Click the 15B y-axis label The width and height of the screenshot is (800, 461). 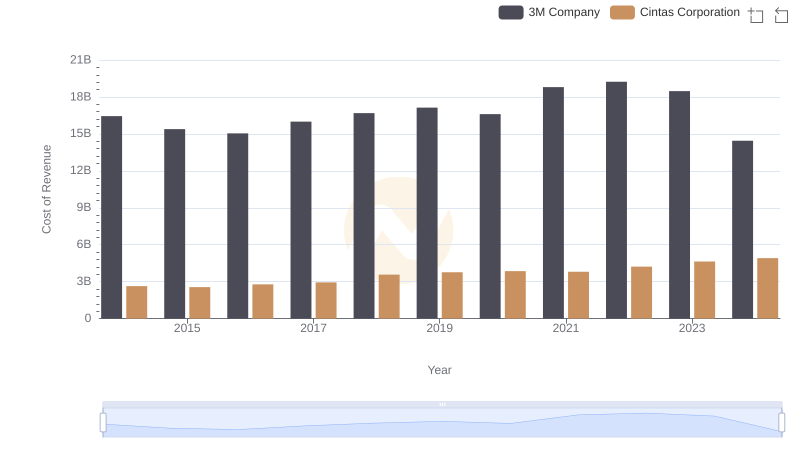point(81,134)
